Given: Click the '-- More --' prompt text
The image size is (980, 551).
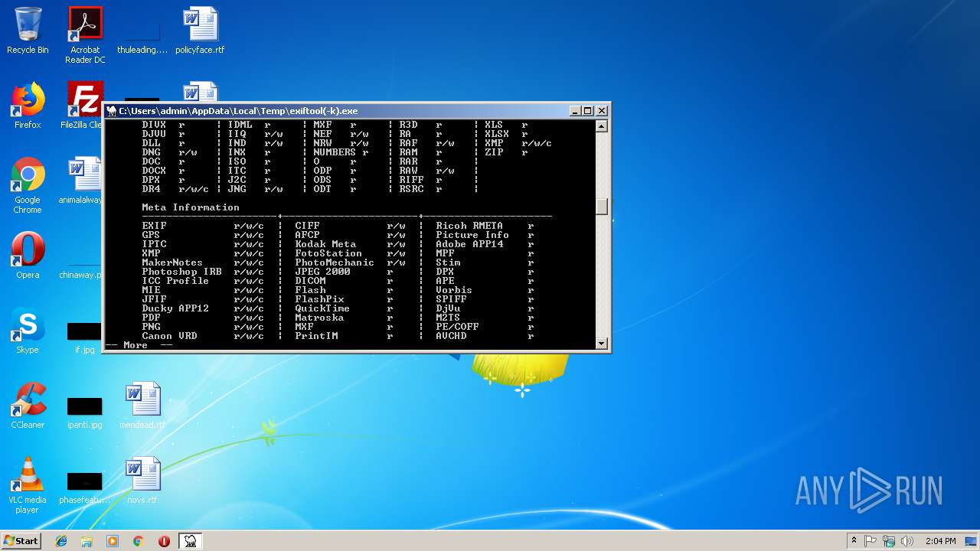Looking at the screenshot, I should 139,345.
